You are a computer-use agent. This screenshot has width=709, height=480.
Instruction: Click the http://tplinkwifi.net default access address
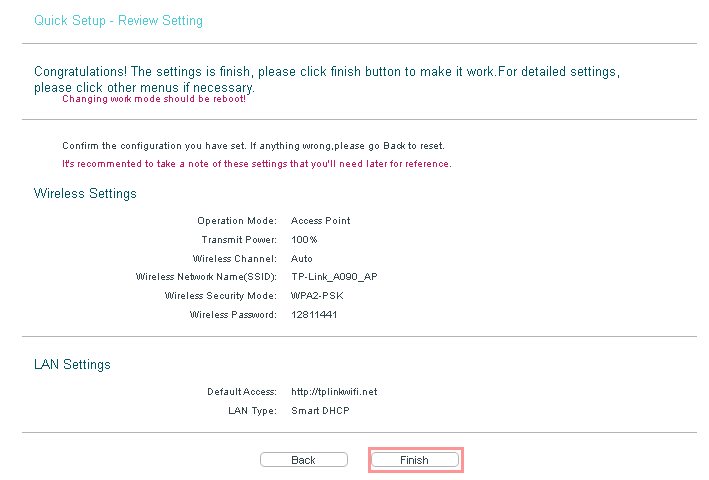point(334,392)
